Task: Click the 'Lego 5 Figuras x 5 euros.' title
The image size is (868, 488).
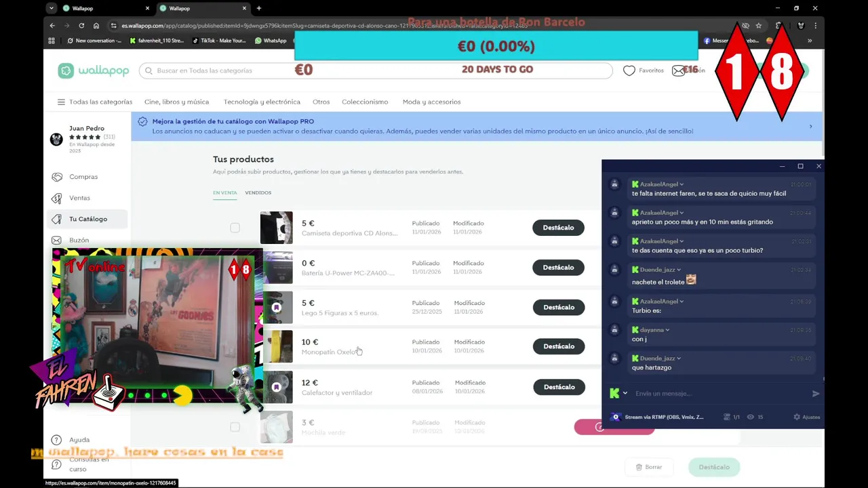Action: 340,313
